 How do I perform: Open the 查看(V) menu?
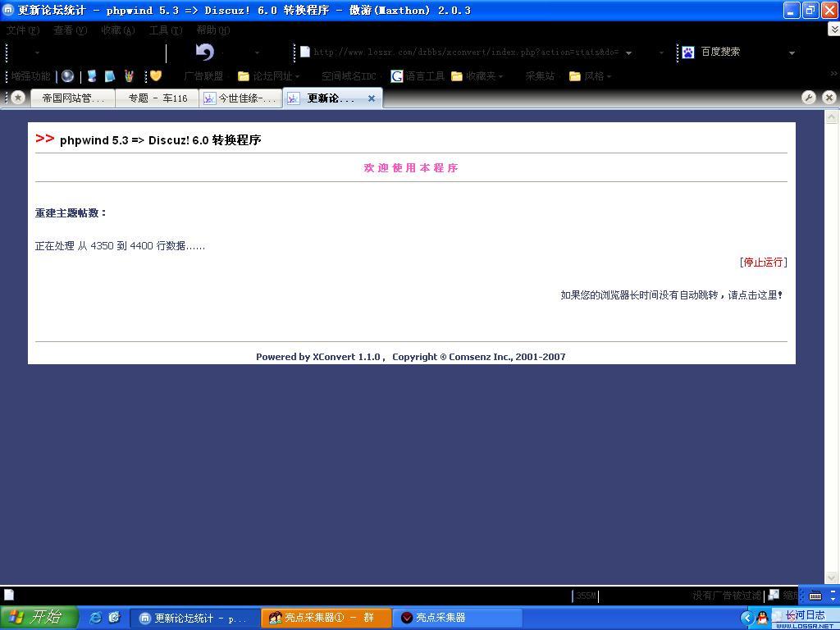pyautogui.click(x=71, y=30)
